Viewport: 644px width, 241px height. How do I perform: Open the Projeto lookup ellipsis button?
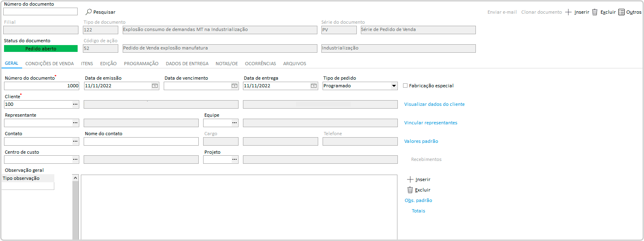[x=235, y=160]
